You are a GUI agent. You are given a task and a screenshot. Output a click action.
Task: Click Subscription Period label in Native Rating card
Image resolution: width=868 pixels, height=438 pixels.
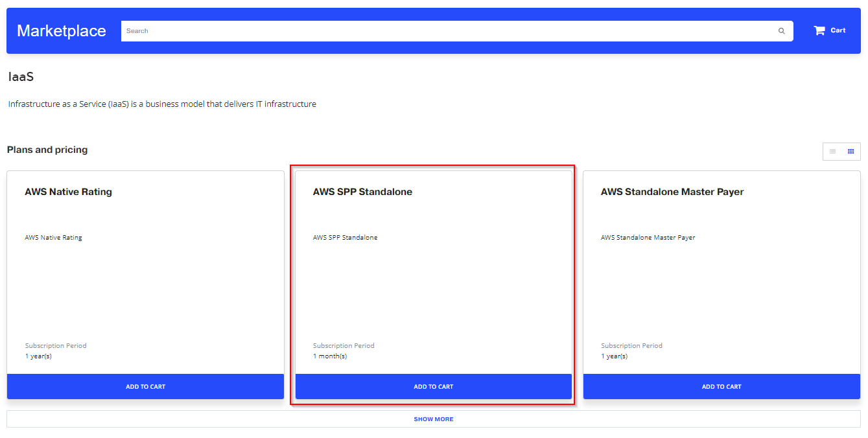[56, 346]
